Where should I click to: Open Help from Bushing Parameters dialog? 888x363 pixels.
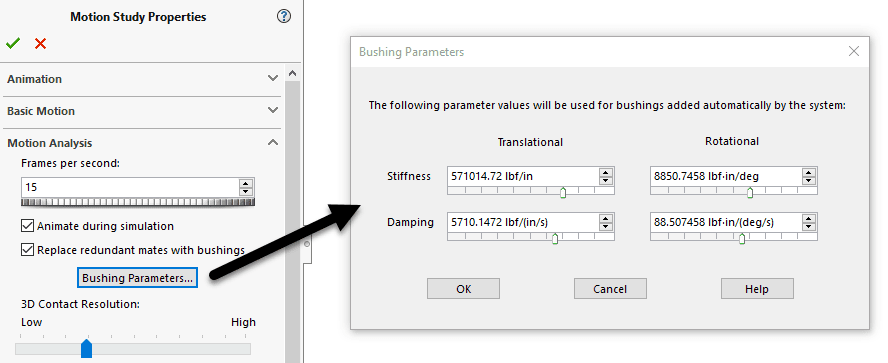(757, 289)
